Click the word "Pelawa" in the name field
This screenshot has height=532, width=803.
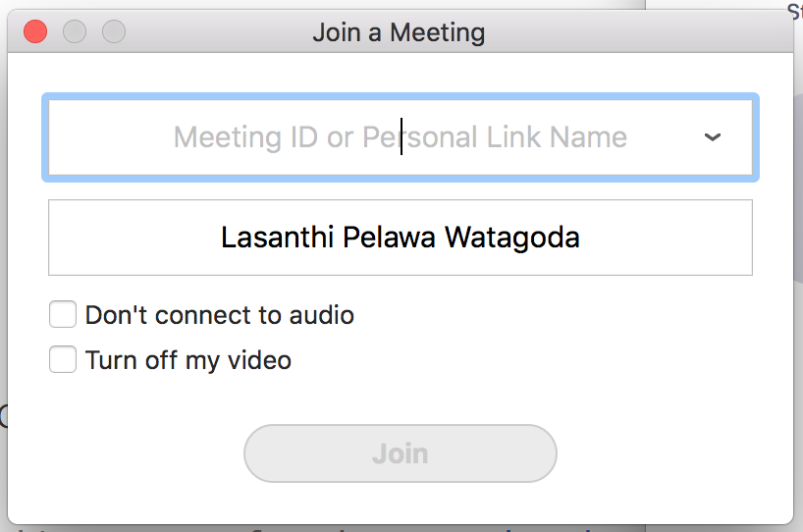(389, 238)
